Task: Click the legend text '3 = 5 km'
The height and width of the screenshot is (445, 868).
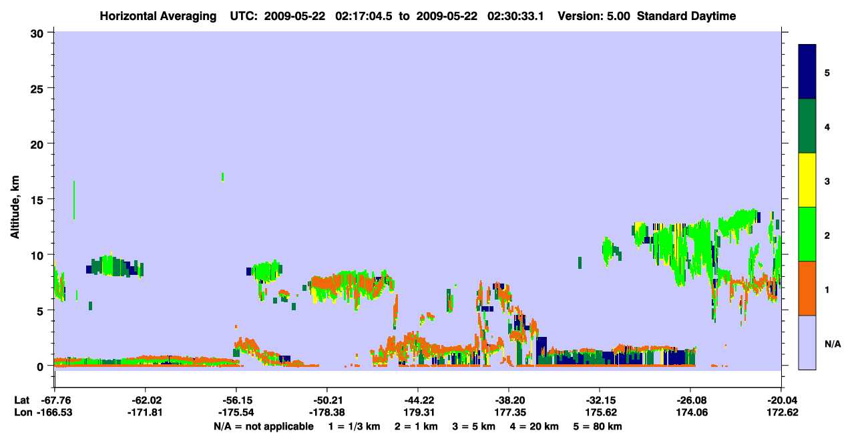Action: 474,426
